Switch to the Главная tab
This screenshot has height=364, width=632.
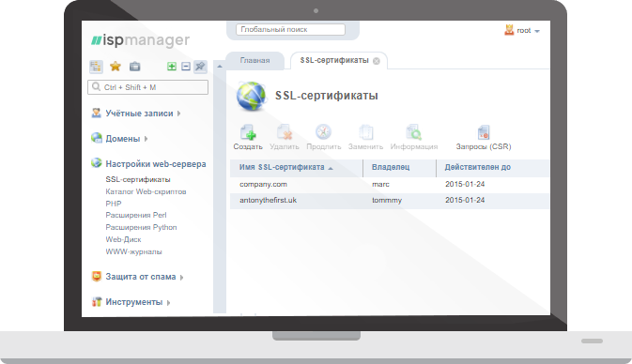(x=254, y=60)
